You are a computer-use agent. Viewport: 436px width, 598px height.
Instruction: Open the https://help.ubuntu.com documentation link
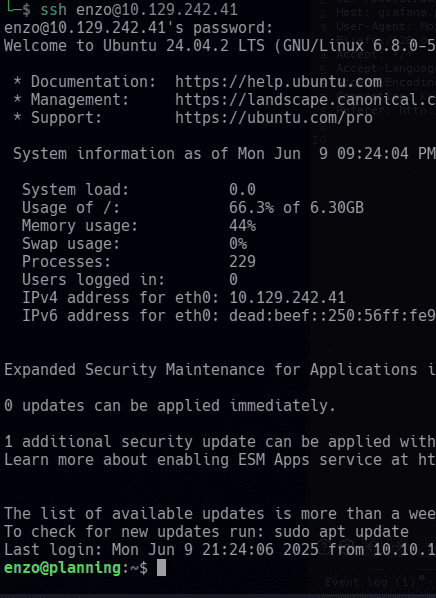tap(278, 82)
